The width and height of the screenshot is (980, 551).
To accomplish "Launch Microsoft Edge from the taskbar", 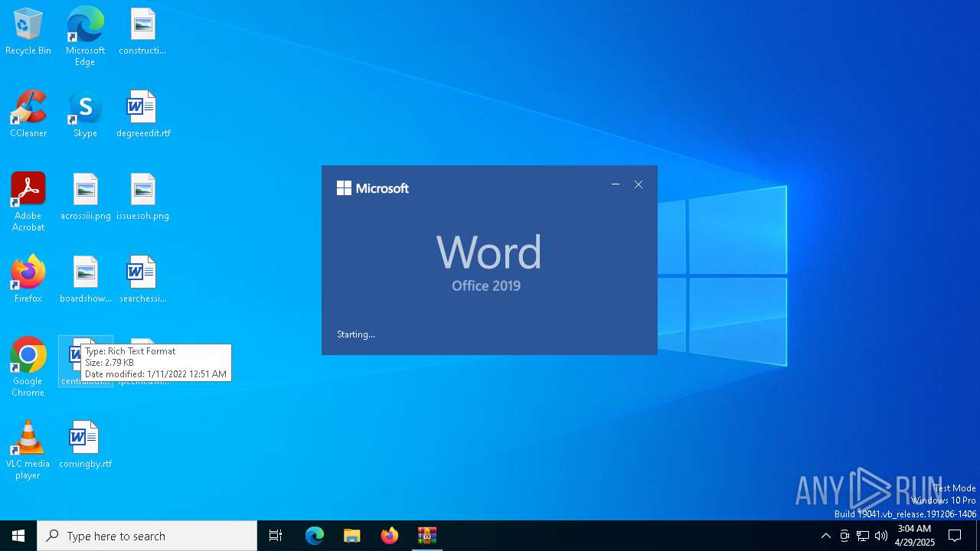I will (x=315, y=536).
